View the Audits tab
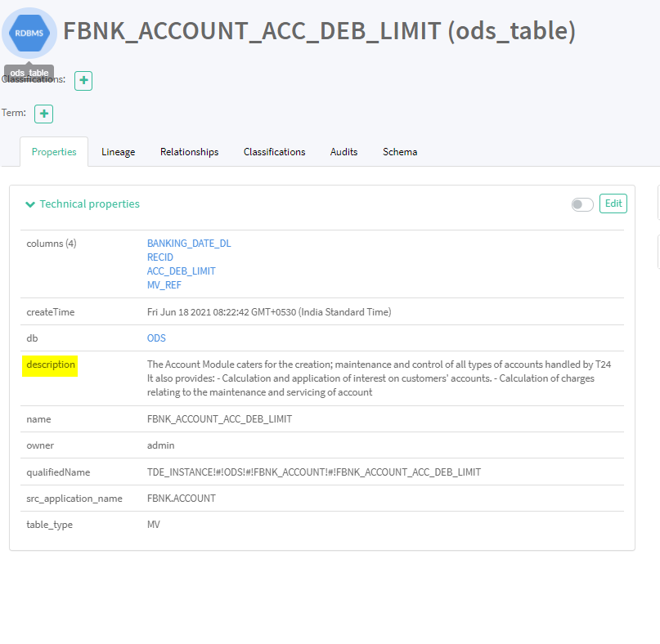Image resolution: width=660 pixels, height=644 pixels. click(343, 152)
